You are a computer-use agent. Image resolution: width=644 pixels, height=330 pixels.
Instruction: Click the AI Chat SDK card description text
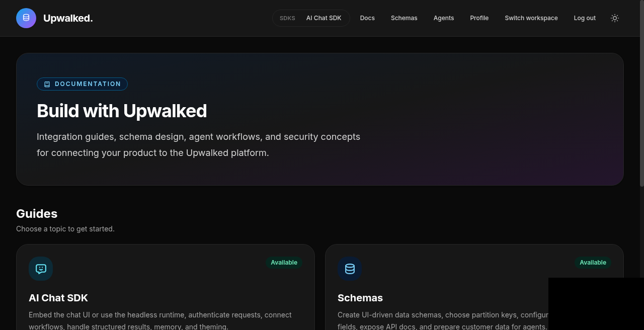tap(160, 320)
